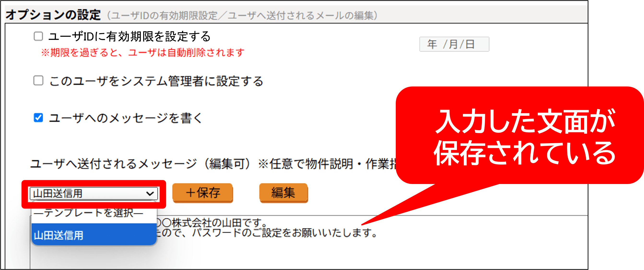Click the ユーザIDに有効期限を設定する label text
The height and width of the screenshot is (270, 644).
130,36
